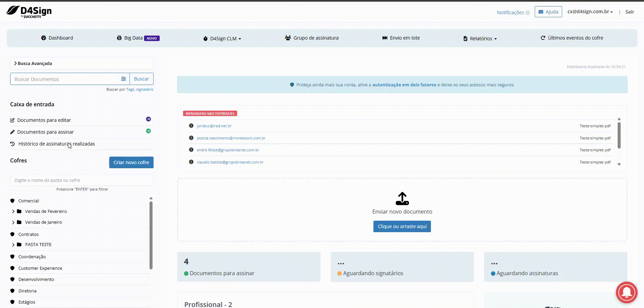Expand the Relatórios dropdown
Image resolution: width=644 pixels, height=308 pixels.
point(480,39)
